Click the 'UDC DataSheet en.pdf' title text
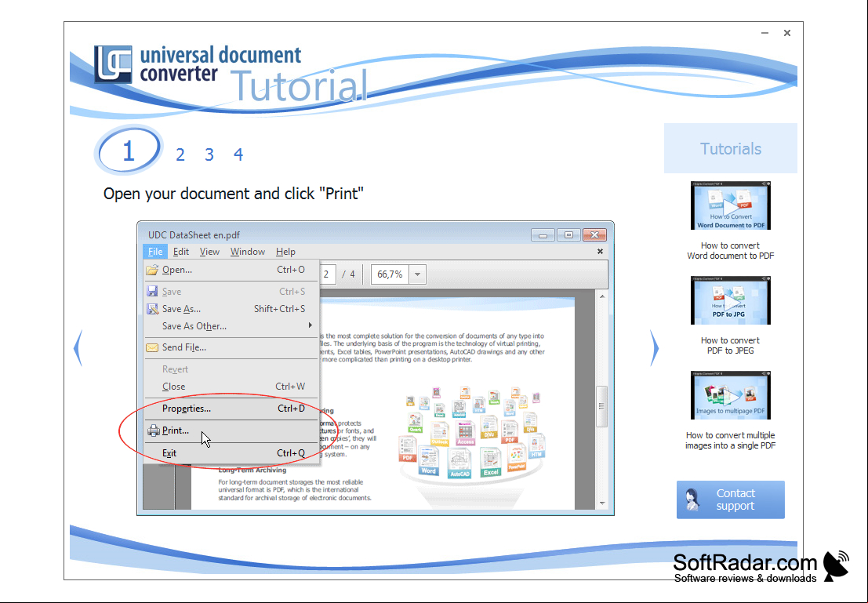 pos(194,234)
